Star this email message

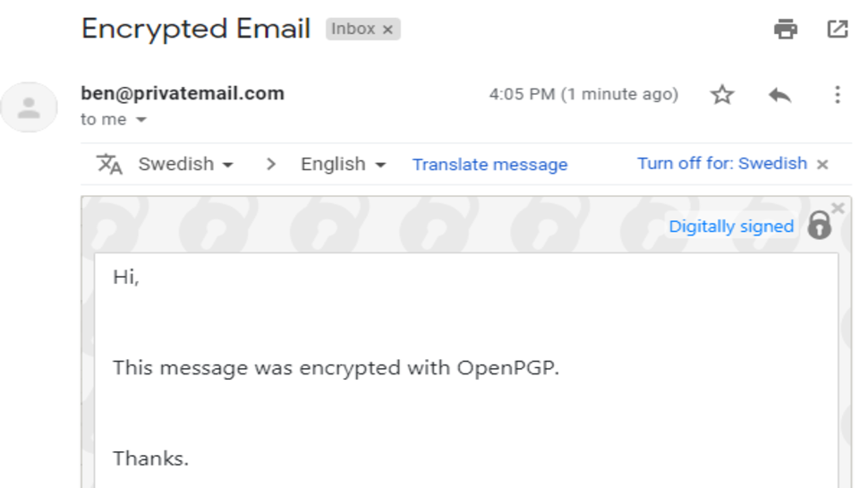click(722, 95)
